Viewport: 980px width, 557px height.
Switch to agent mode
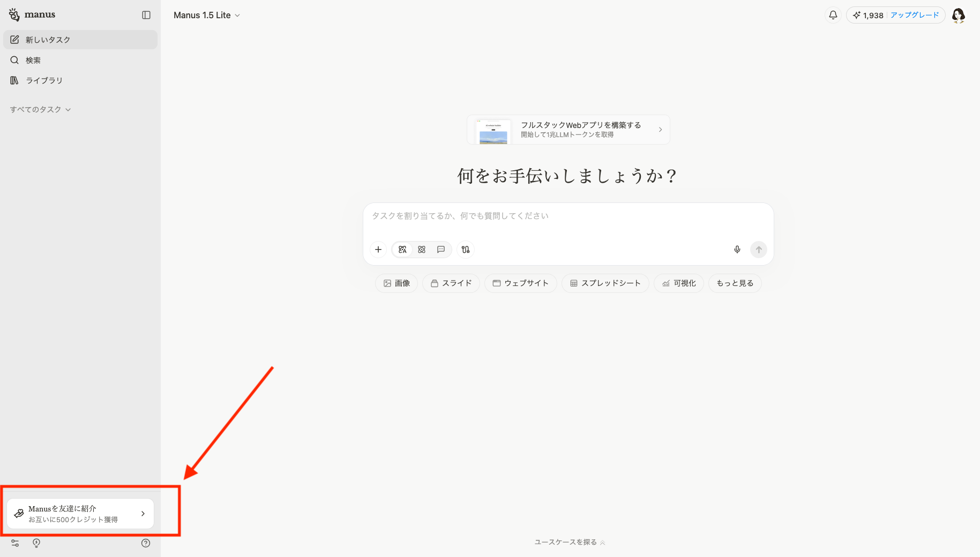[x=422, y=250]
